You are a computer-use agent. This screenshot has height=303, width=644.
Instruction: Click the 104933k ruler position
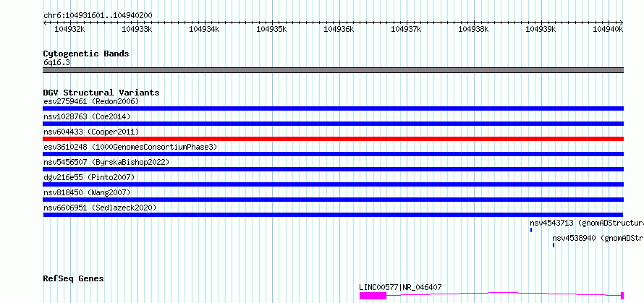137,29
